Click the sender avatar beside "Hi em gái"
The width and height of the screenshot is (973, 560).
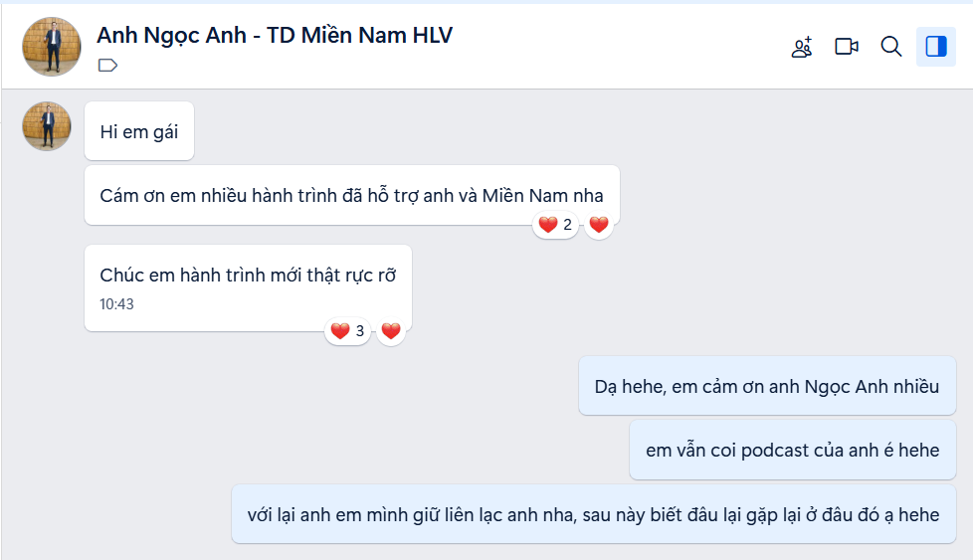click(47, 126)
